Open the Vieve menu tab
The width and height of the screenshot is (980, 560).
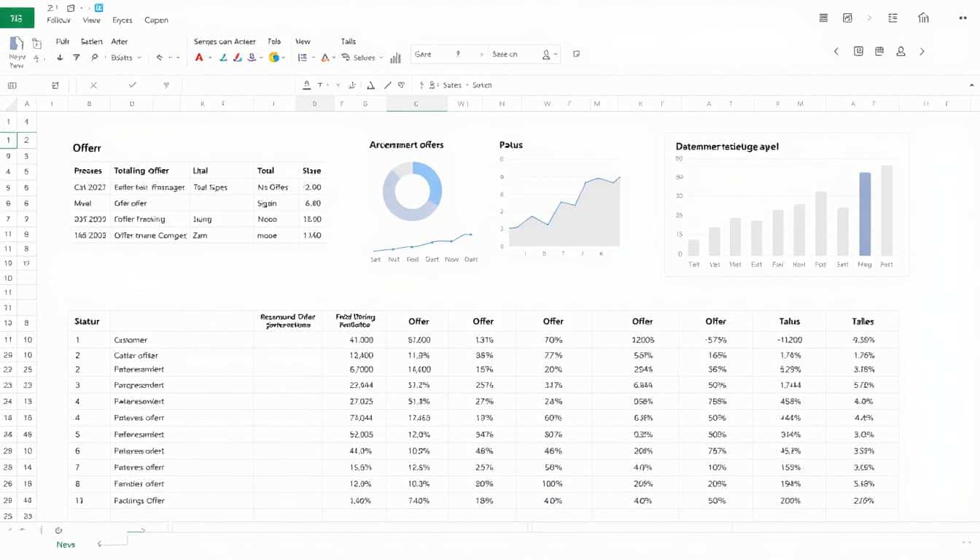[x=92, y=20]
